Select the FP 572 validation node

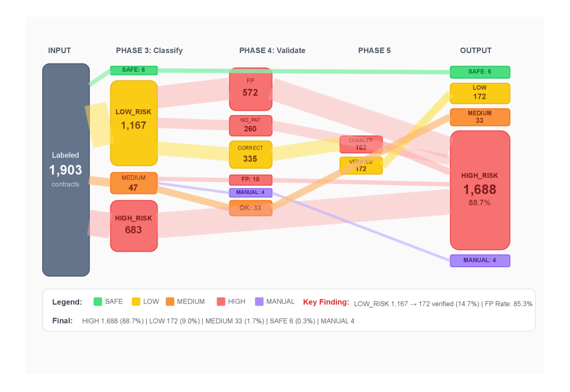coord(251,89)
